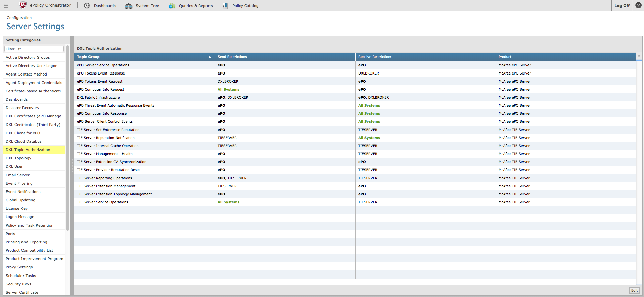Open Queries & Reports menu item
Viewport: 644px width, 297px height.
[196, 6]
